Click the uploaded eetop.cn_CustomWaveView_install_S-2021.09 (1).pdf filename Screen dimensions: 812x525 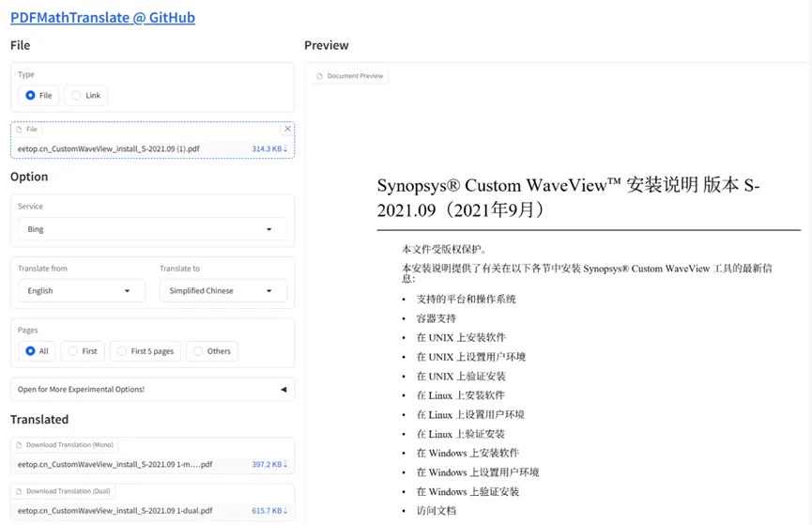tap(109, 148)
